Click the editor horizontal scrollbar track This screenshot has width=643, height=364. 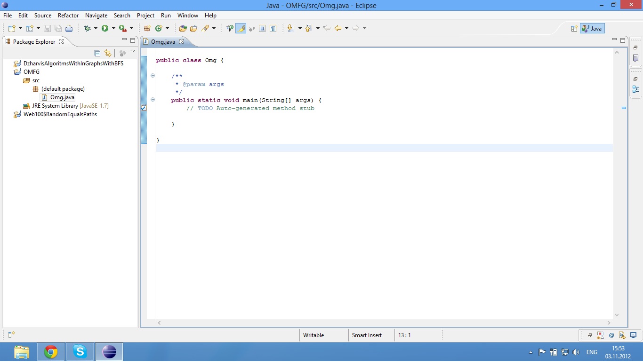(x=384, y=323)
